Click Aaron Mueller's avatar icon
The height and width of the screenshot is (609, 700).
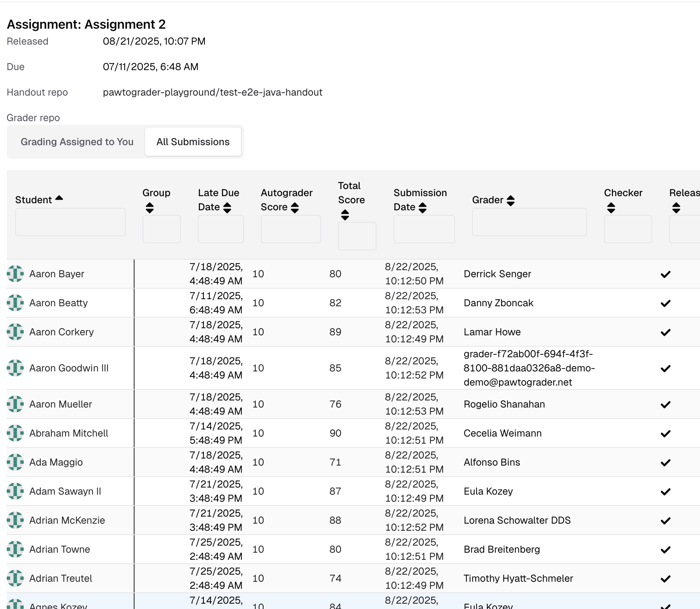pos(15,404)
